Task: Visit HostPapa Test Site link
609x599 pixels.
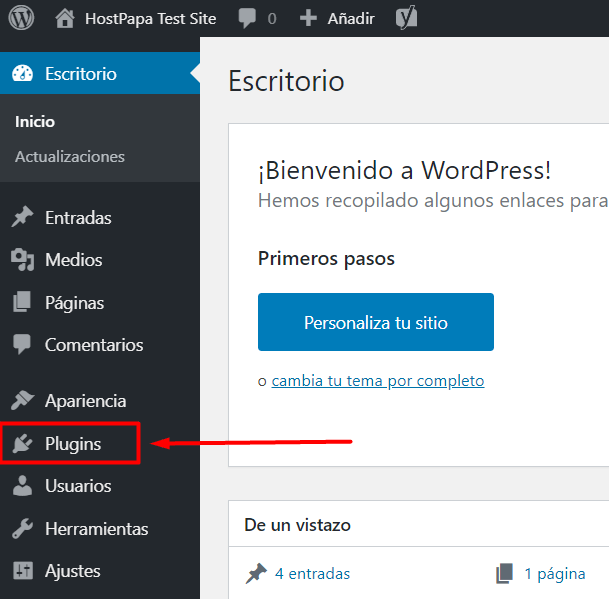Action: click(x=151, y=19)
